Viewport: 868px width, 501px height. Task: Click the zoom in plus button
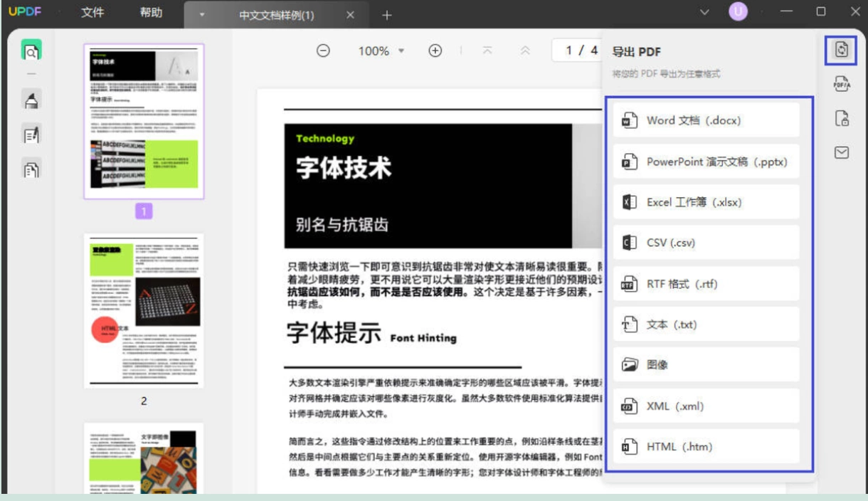pyautogui.click(x=435, y=51)
